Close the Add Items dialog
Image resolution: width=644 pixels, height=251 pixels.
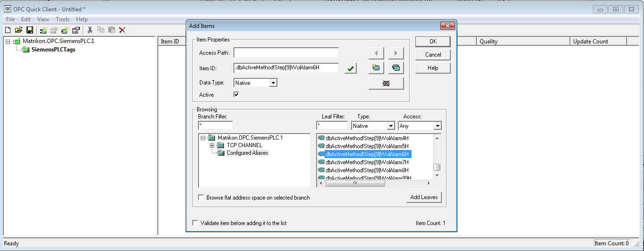(447, 26)
